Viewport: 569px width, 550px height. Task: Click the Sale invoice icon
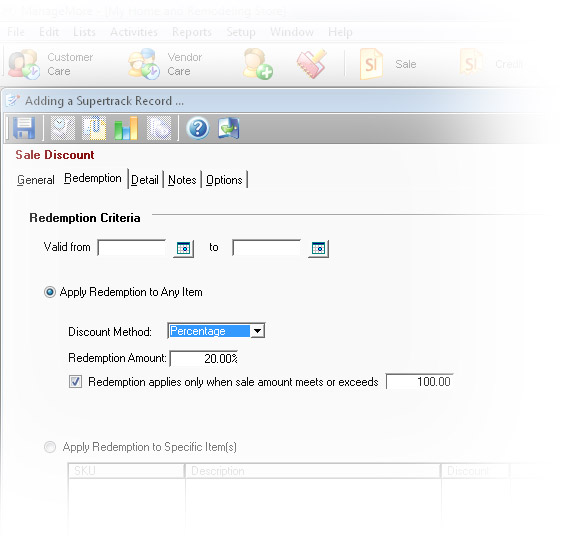point(371,64)
